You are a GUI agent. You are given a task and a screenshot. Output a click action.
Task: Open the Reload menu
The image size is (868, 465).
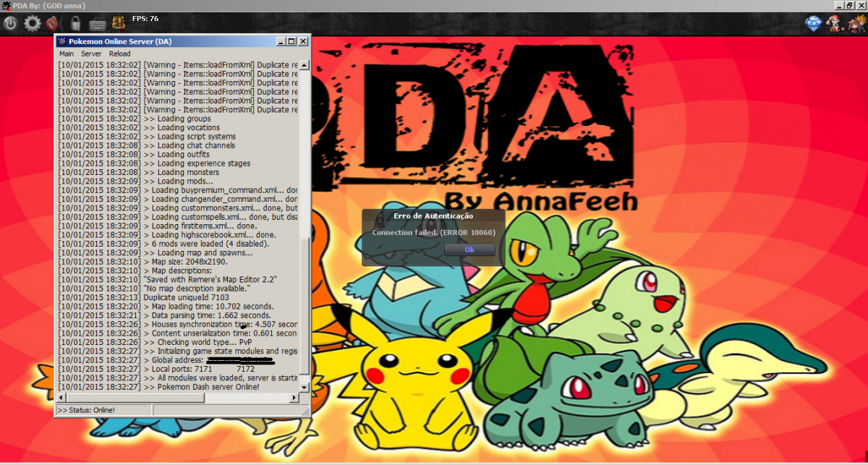[x=120, y=54]
